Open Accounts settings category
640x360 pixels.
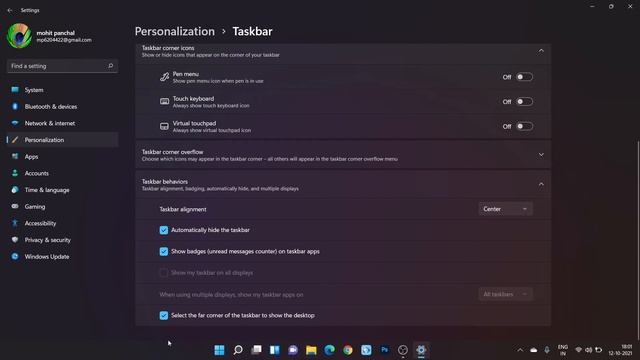[62, 173]
